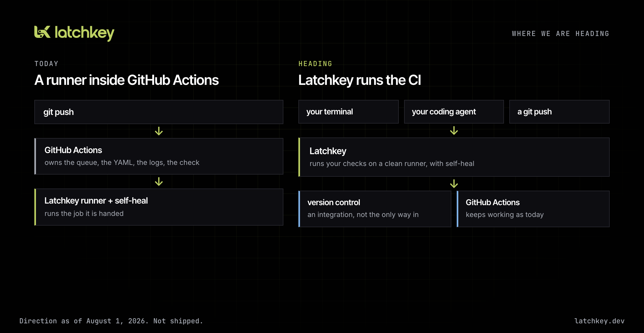Click the 'version control' card heading
Image resolution: width=644 pixels, height=333 pixels.
(334, 202)
